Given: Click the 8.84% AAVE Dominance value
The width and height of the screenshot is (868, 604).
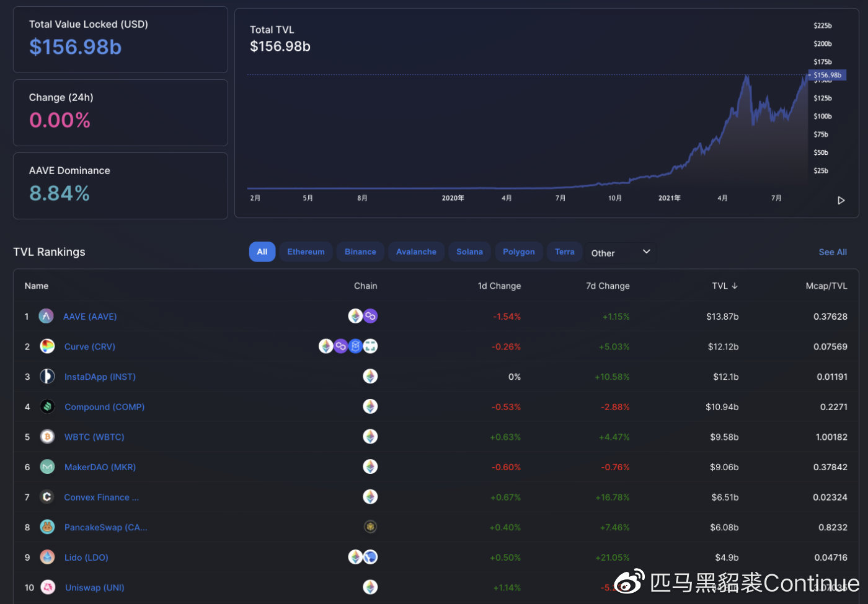Looking at the screenshot, I should pos(60,193).
